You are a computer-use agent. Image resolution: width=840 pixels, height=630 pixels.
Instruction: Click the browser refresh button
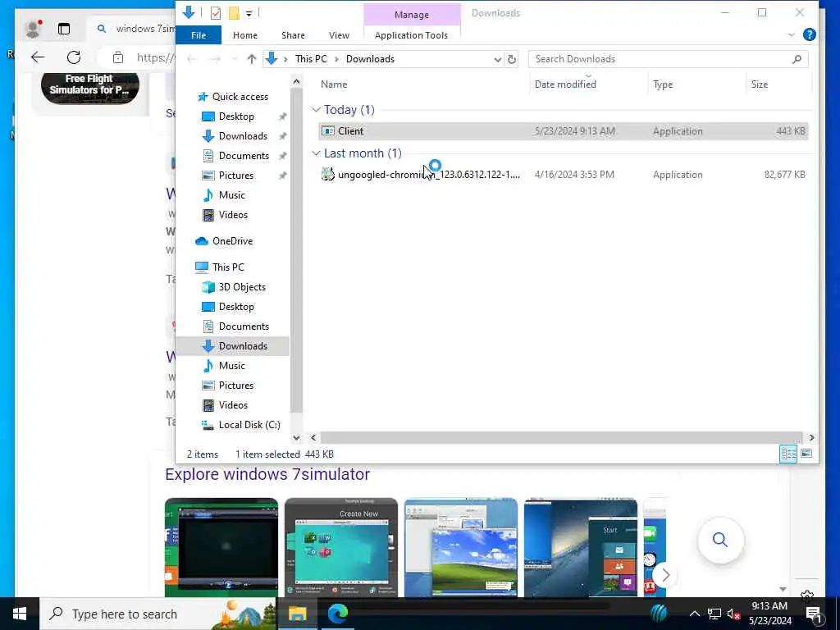tap(74, 57)
